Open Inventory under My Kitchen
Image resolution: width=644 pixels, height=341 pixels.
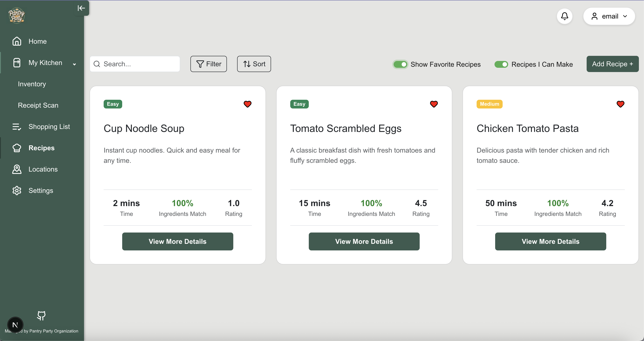pyautogui.click(x=32, y=84)
